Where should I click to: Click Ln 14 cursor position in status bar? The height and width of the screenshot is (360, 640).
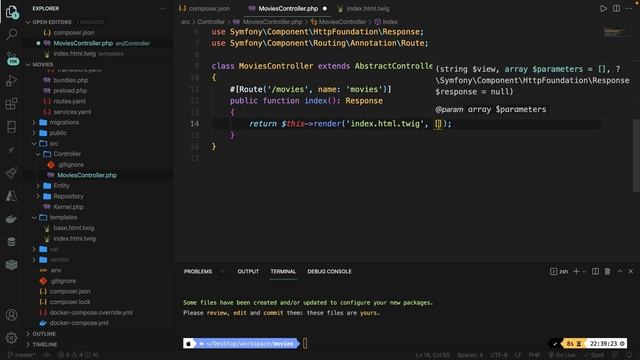click(433, 355)
